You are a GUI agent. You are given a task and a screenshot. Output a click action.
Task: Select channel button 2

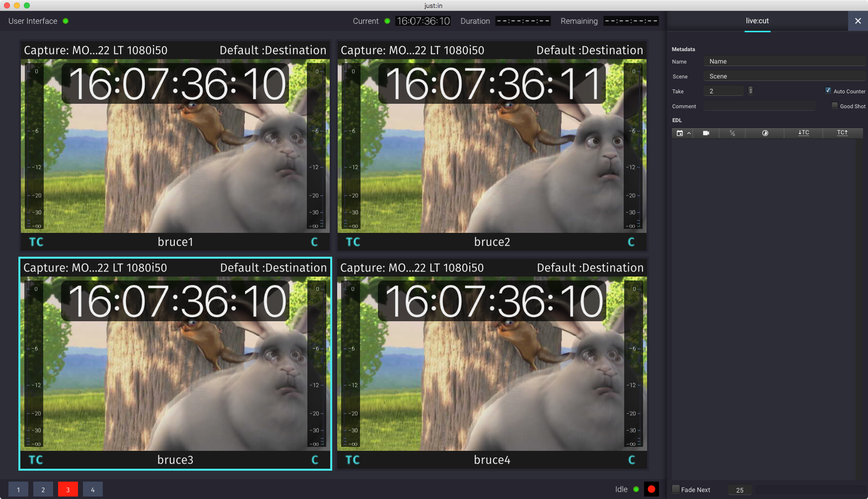pos(43,490)
